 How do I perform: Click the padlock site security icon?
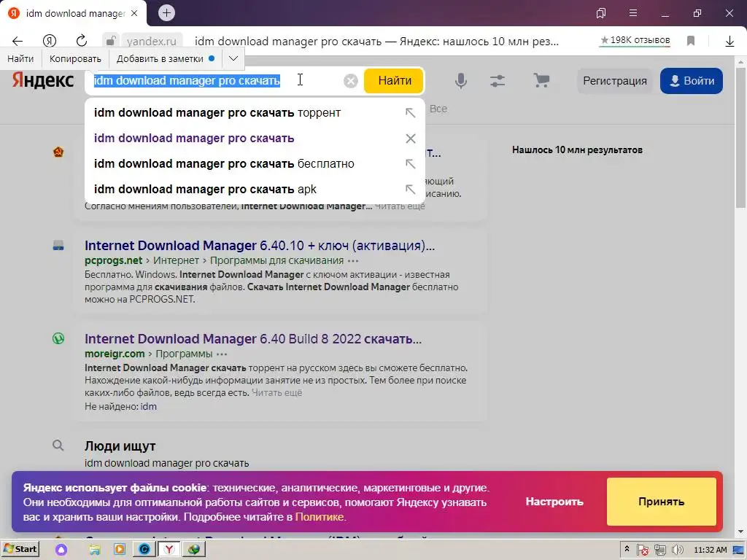[x=111, y=41]
